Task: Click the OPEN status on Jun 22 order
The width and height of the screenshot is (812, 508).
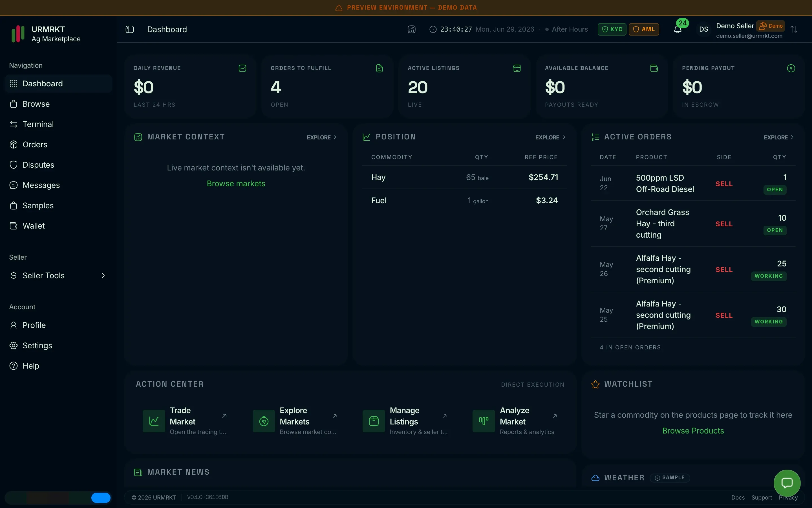Action: [775, 190]
